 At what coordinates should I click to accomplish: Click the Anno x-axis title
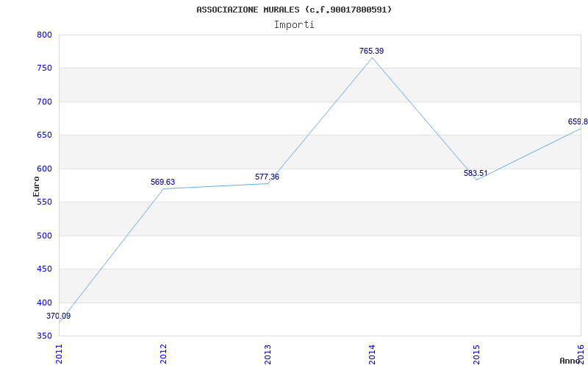click(570, 361)
